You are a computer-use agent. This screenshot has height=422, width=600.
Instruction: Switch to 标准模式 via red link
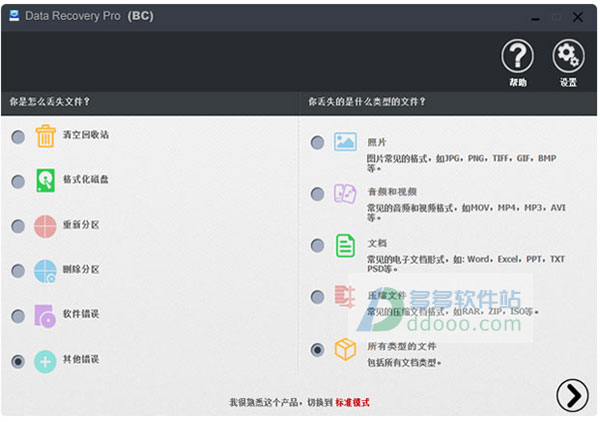(x=352, y=402)
